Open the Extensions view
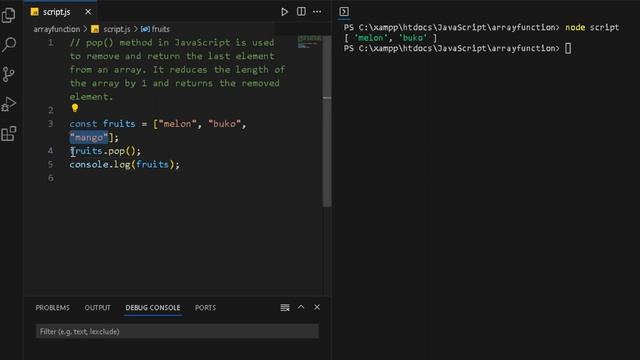The image size is (640, 360). coord(9,133)
